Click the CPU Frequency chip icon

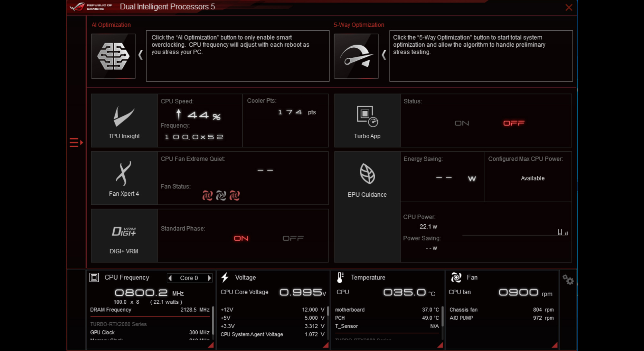coord(94,278)
